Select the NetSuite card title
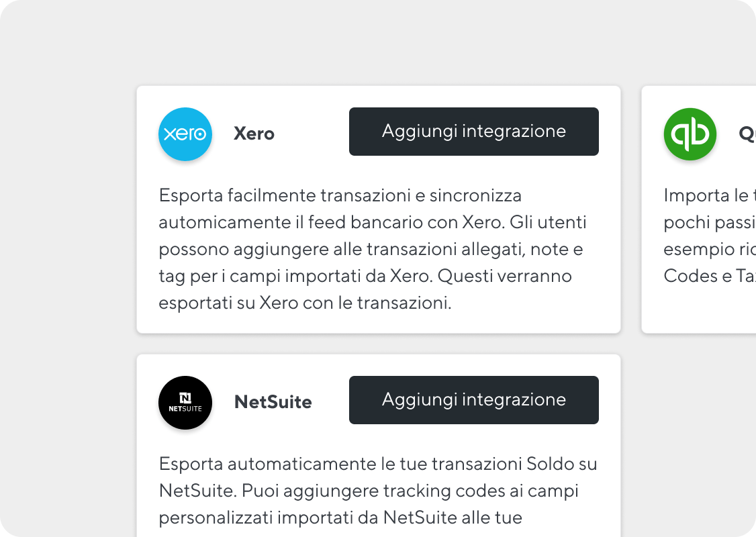756x537 pixels. 273,402
